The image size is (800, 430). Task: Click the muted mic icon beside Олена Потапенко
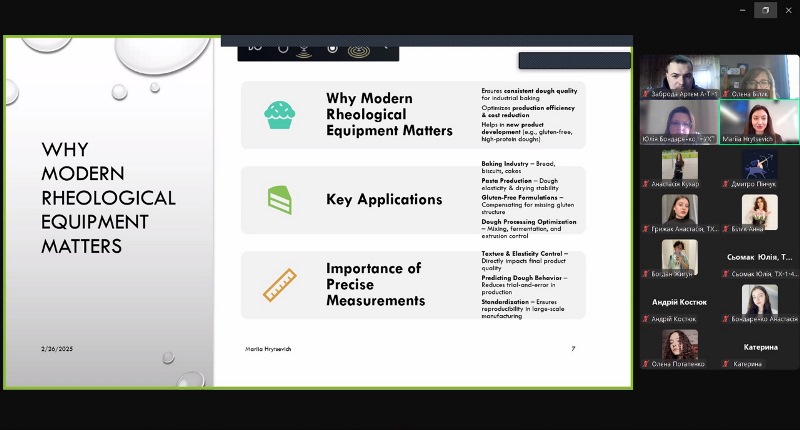[646, 364]
